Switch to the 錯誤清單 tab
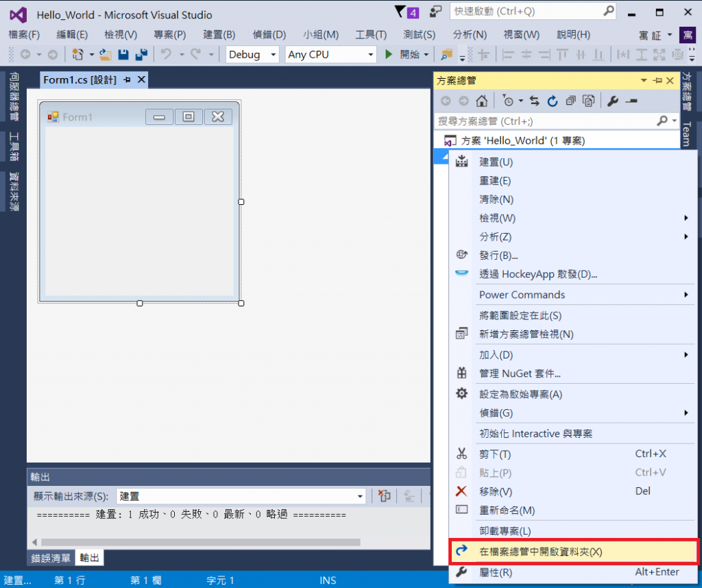The width and height of the screenshot is (702, 588). [51, 558]
